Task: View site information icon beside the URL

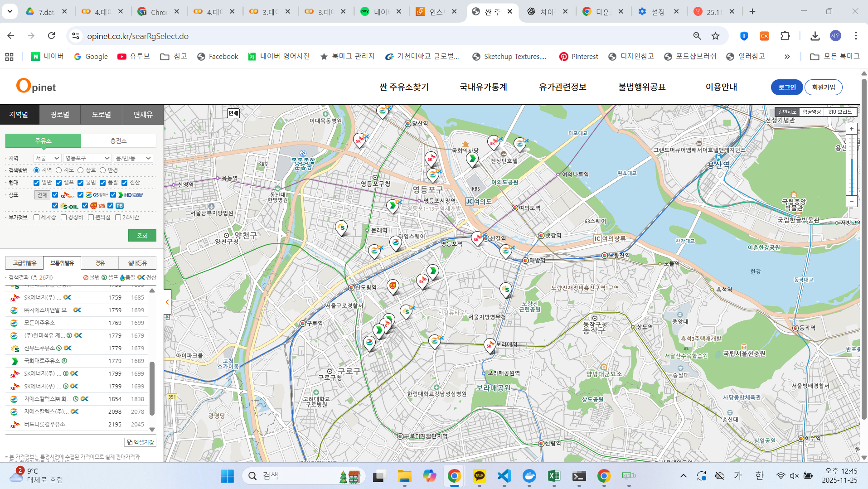Action: (x=76, y=36)
